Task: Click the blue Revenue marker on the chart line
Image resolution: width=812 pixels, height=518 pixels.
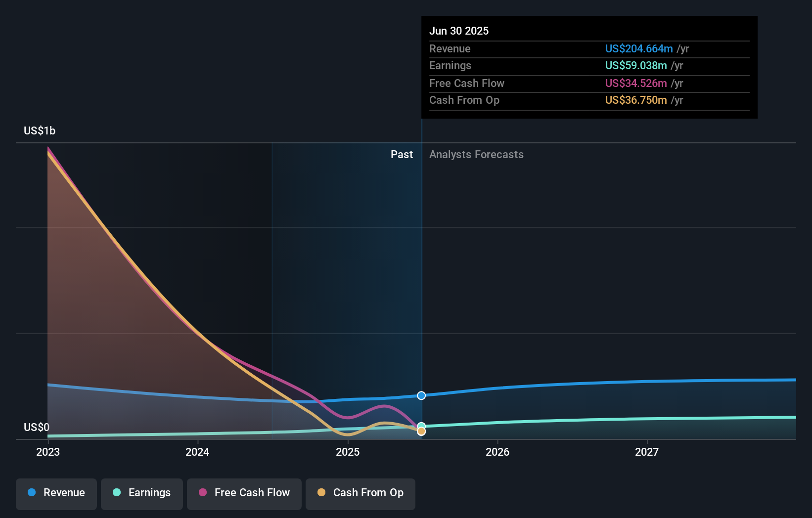Action: click(x=421, y=395)
